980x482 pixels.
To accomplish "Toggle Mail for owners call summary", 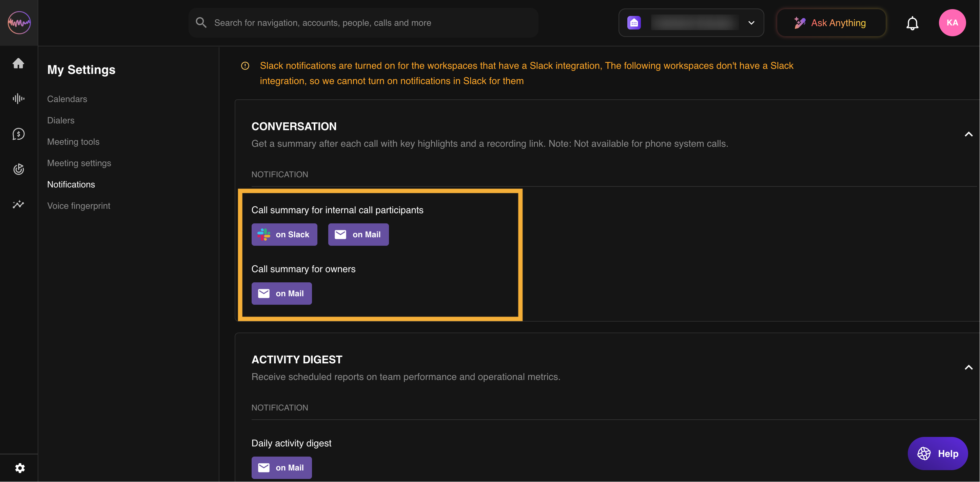I will pyautogui.click(x=281, y=293).
